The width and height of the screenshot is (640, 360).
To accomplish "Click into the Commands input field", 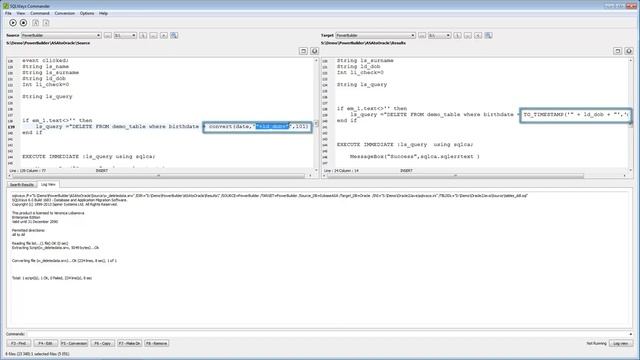I will [327, 334].
